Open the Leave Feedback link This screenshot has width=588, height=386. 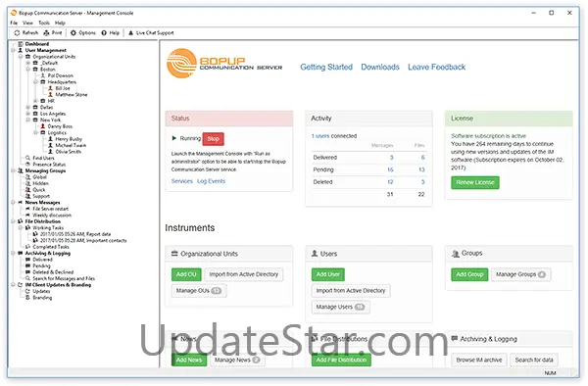point(436,67)
